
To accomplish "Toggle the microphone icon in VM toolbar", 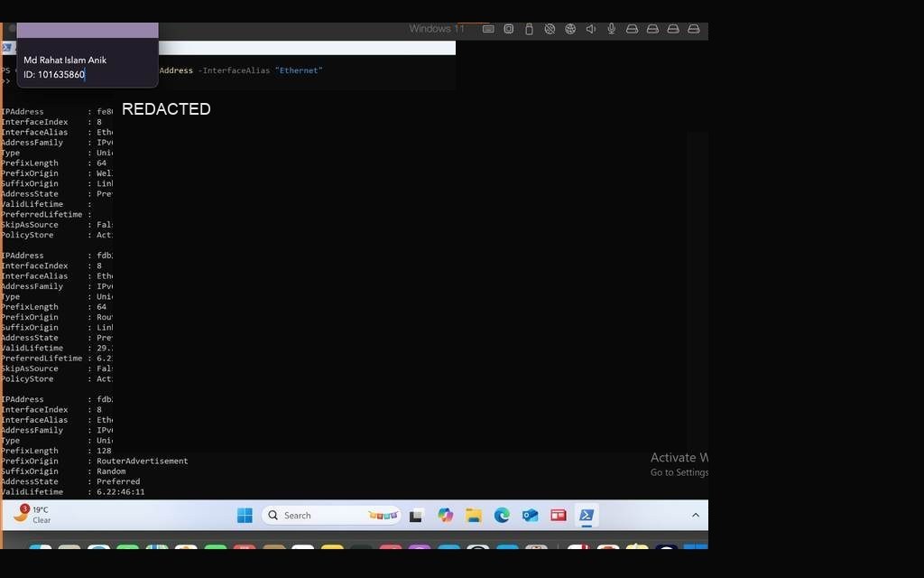I will (x=612, y=29).
